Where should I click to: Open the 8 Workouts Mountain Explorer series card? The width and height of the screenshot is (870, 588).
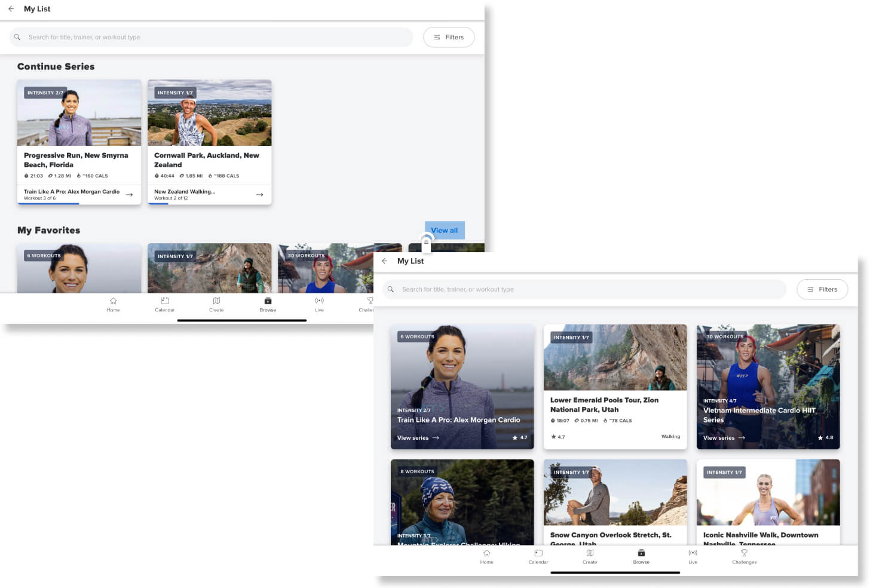tap(462, 502)
